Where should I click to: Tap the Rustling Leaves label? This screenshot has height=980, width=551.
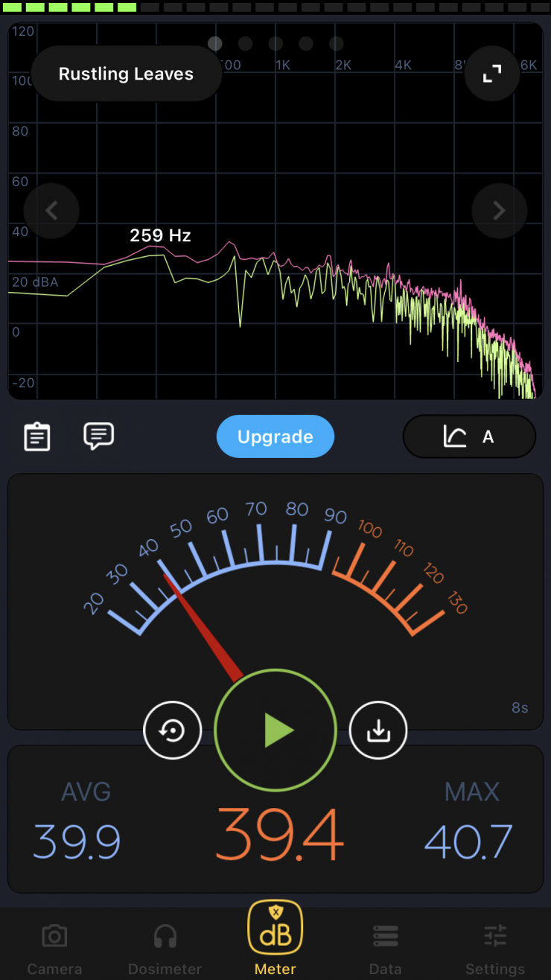tap(126, 74)
